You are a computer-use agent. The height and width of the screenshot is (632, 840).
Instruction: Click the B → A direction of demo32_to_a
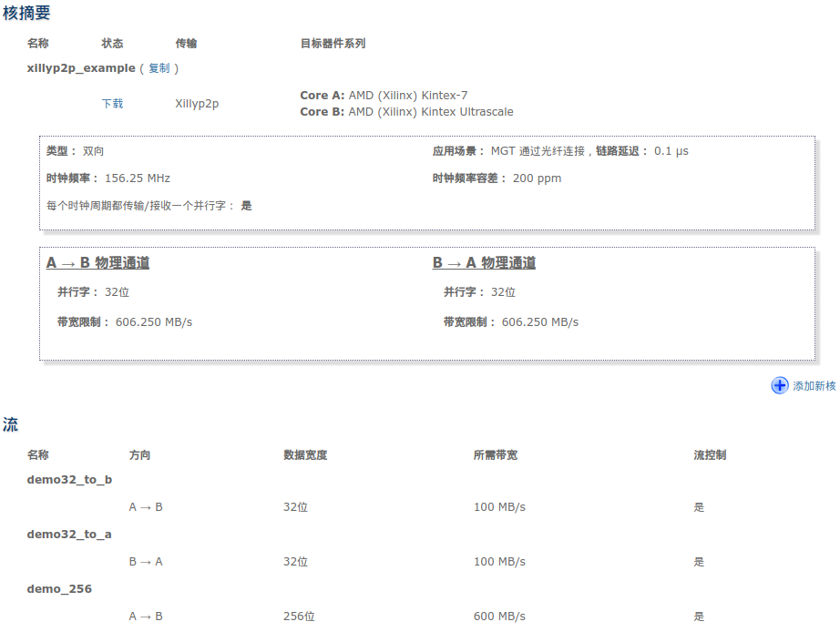click(146, 562)
